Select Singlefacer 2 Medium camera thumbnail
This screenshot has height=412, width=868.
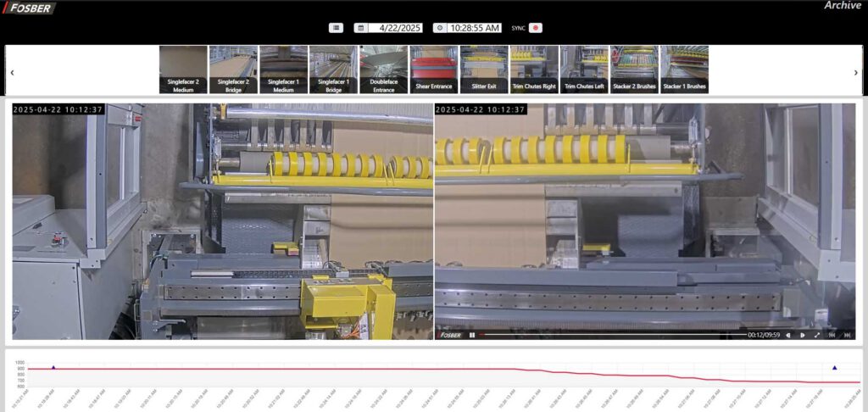[x=183, y=70]
